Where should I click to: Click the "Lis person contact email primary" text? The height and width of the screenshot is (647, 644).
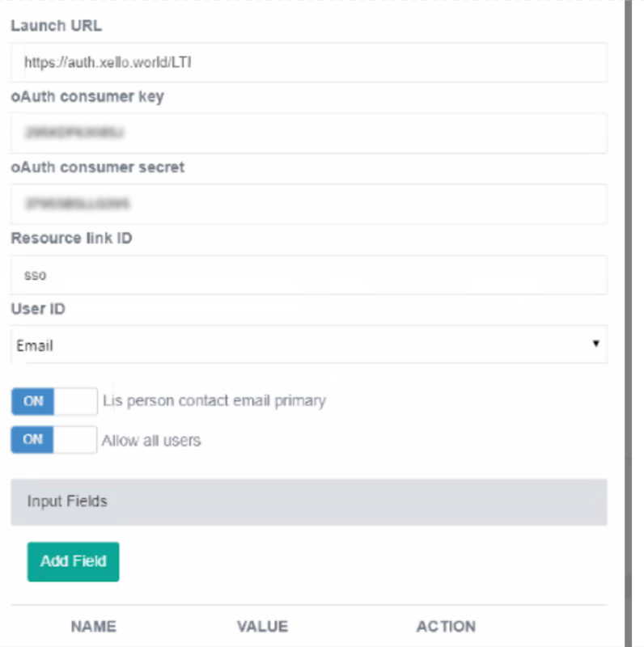(214, 401)
